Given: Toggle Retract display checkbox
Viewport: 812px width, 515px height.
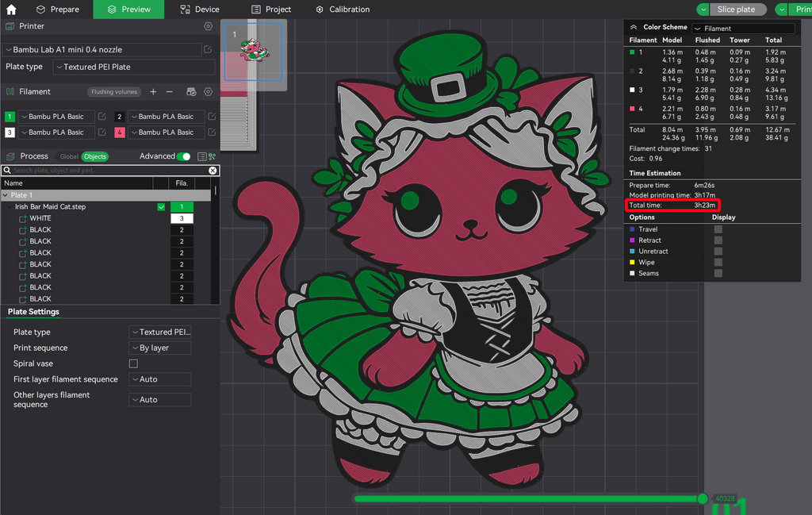Looking at the screenshot, I should coord(718,240).
